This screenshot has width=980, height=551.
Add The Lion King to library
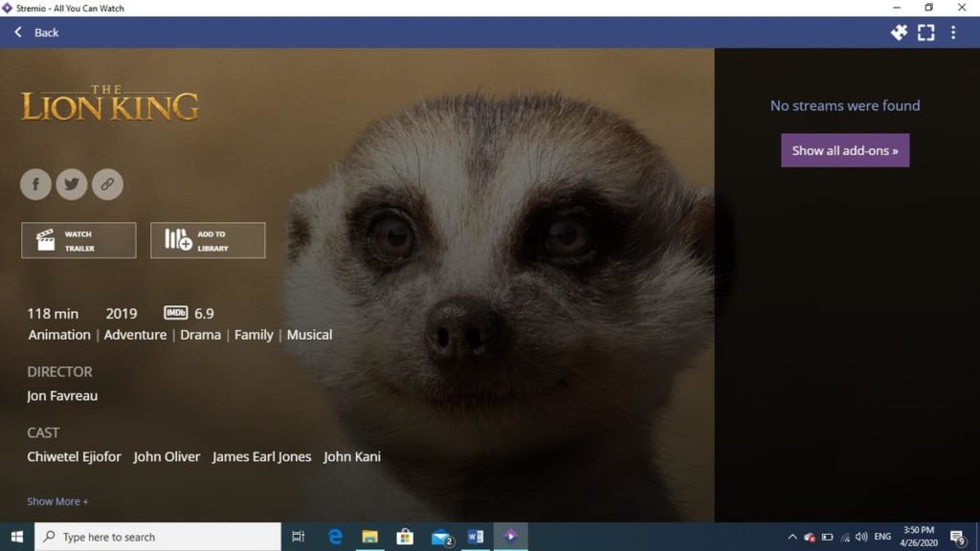(x=208, y=240)
